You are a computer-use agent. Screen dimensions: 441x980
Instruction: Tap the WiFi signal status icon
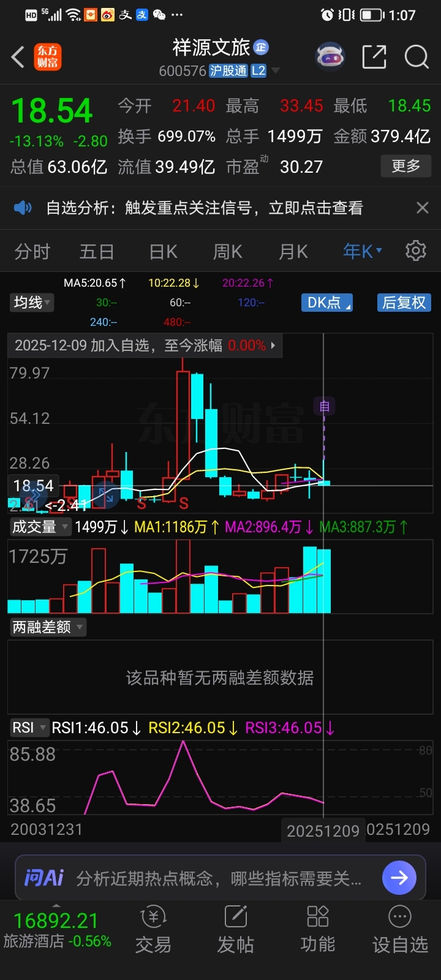[73, 15]
